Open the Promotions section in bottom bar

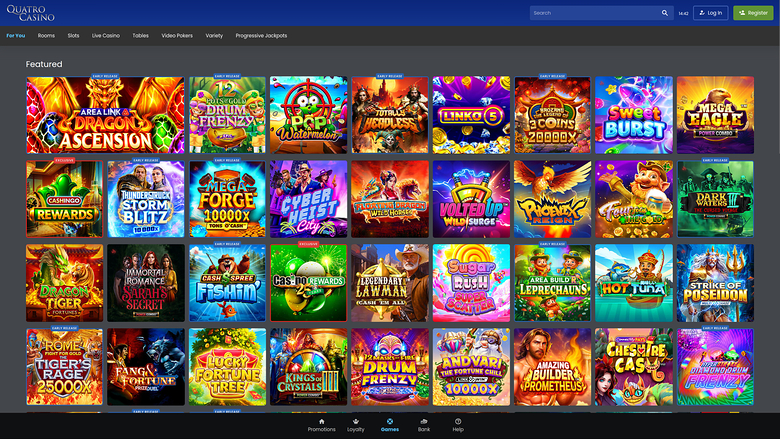(x=321, y=425)
